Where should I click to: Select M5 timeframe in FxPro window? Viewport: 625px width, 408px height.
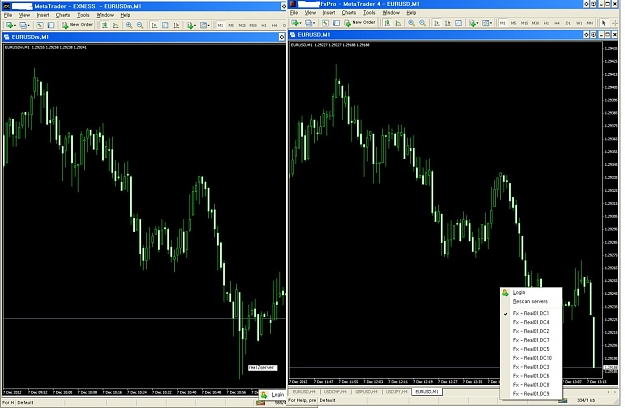click(x=513, y=23)
